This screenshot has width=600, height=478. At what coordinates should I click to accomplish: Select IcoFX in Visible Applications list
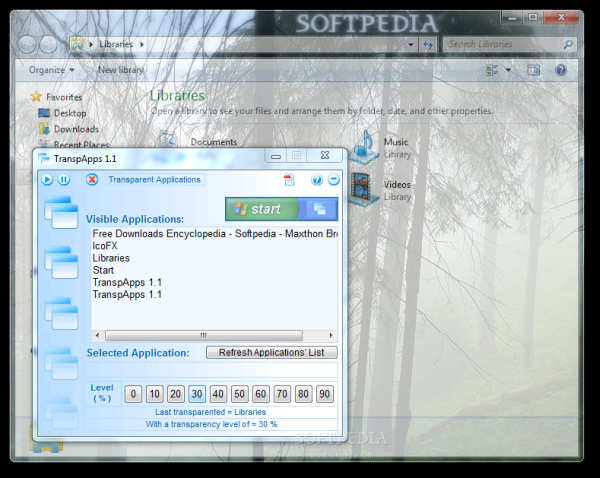click(x=105, y=246)
